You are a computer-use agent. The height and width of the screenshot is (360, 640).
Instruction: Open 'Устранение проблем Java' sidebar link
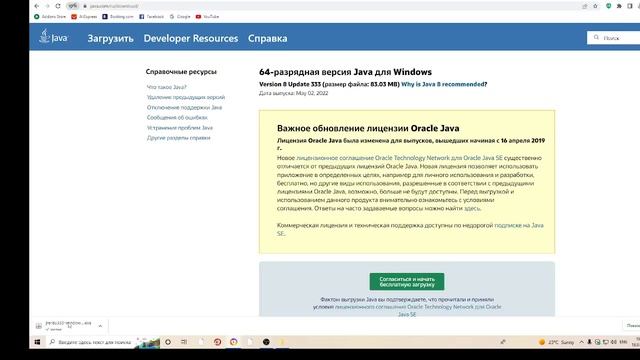180,128
